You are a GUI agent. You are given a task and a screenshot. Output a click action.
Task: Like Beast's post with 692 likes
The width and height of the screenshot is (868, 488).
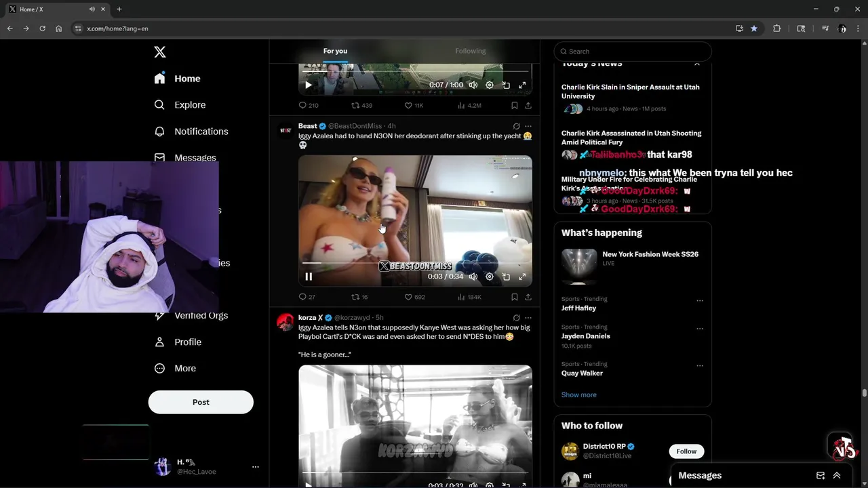coord(414,297)
